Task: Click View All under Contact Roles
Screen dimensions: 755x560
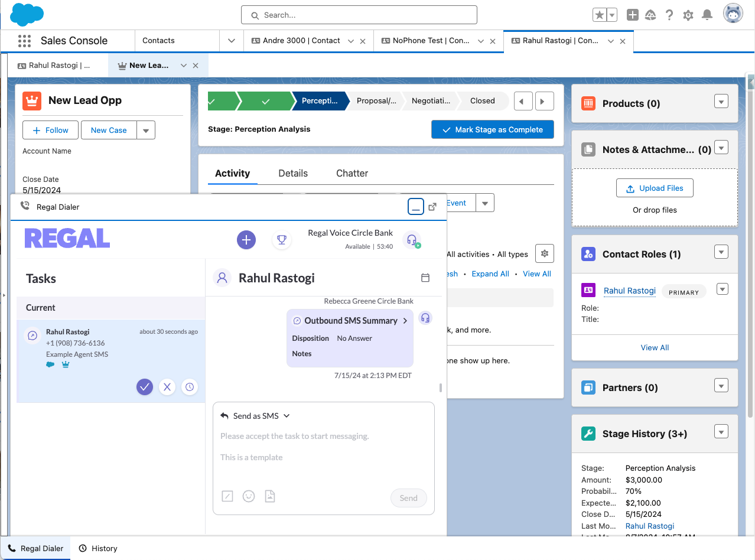Action: (x=655, y=347)
